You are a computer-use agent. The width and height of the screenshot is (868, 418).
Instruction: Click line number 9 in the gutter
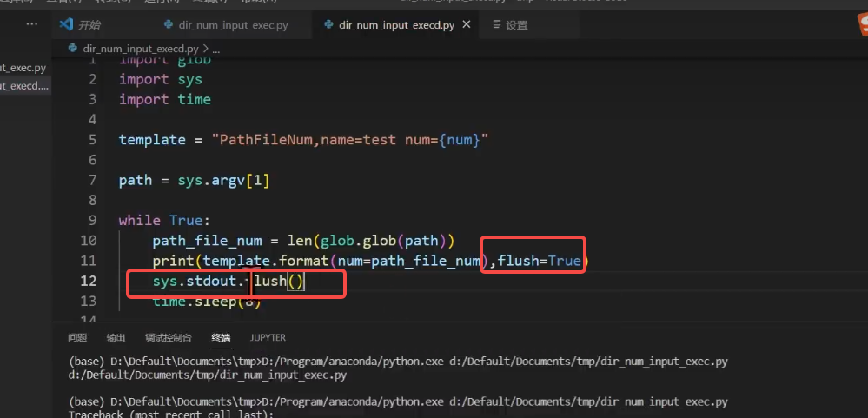[x=92, y=220]
